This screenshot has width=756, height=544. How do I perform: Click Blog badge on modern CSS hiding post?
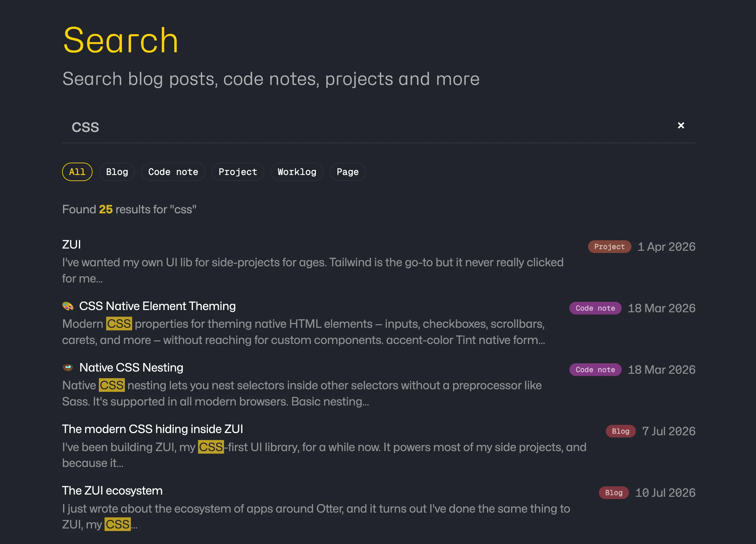pos(620,431)
